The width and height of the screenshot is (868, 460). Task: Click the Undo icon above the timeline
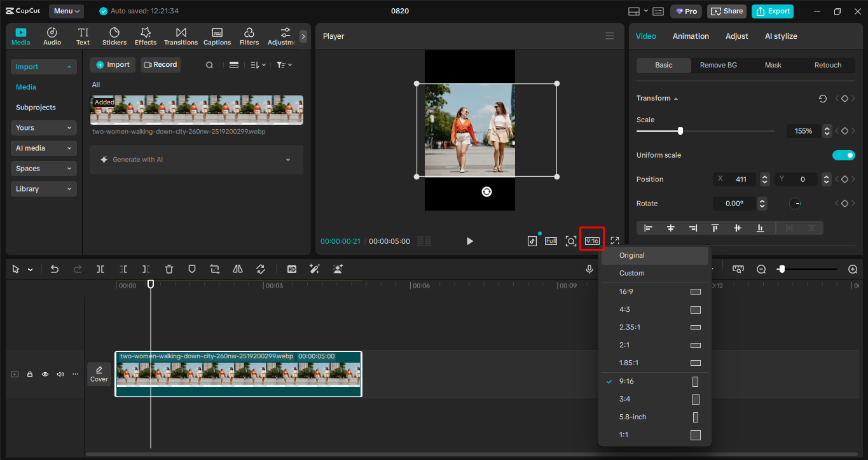[55, 269]
